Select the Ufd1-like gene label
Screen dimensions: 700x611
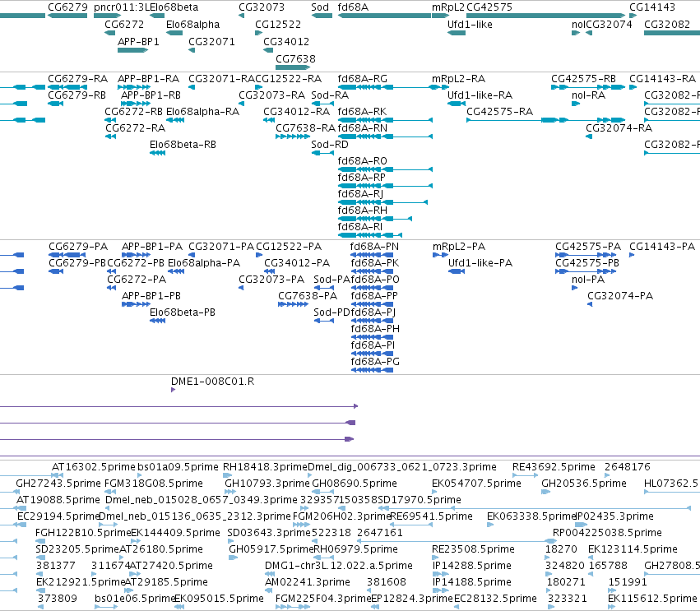470,24
